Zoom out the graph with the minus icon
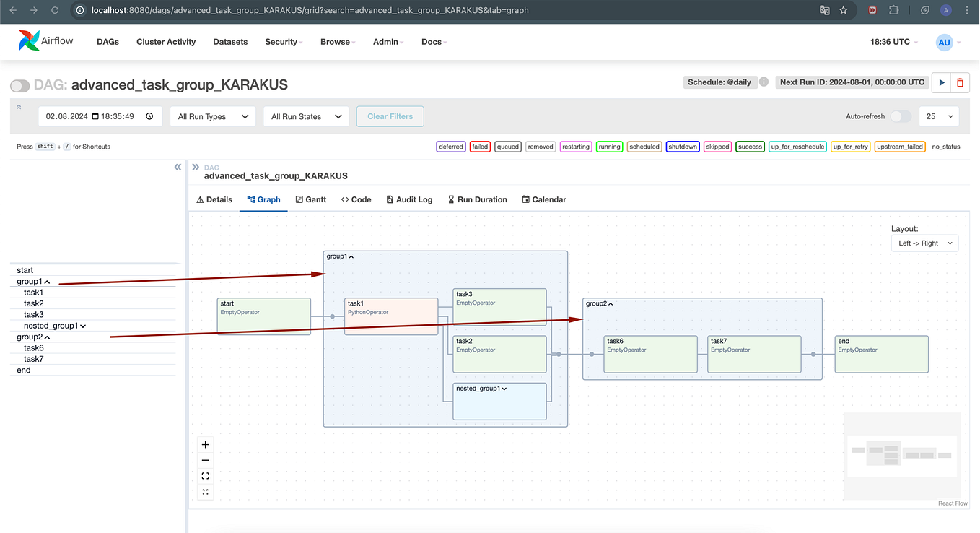980x533 pixels. coord(206,461)
